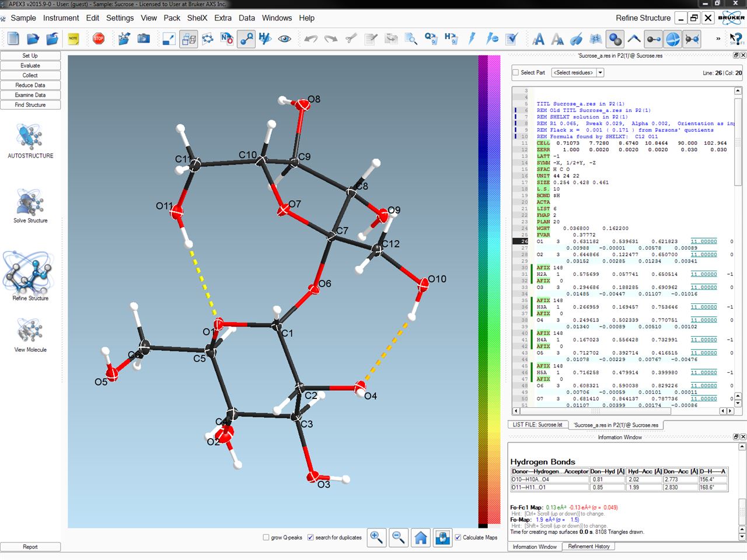The image size is (747, 560).
Task: Click the editor vertical scrollbar
Action: 738,247
